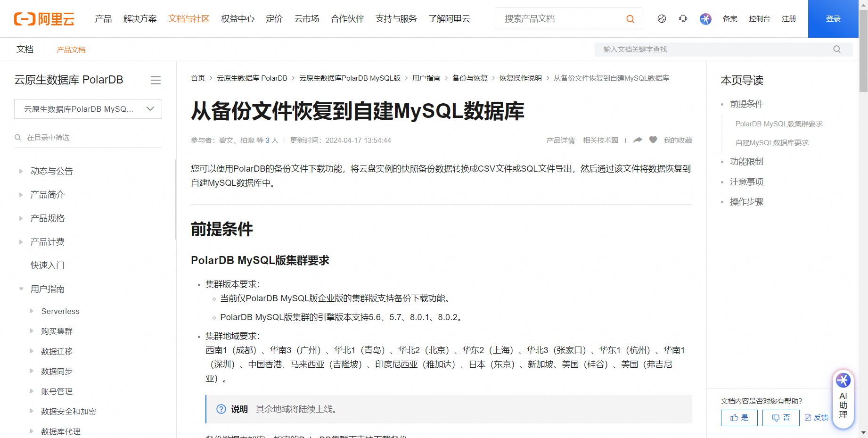The width and height of the screenshot is (868, 438).
Task: Open the 定价 top menu
Action: click(x=274, y=19)
